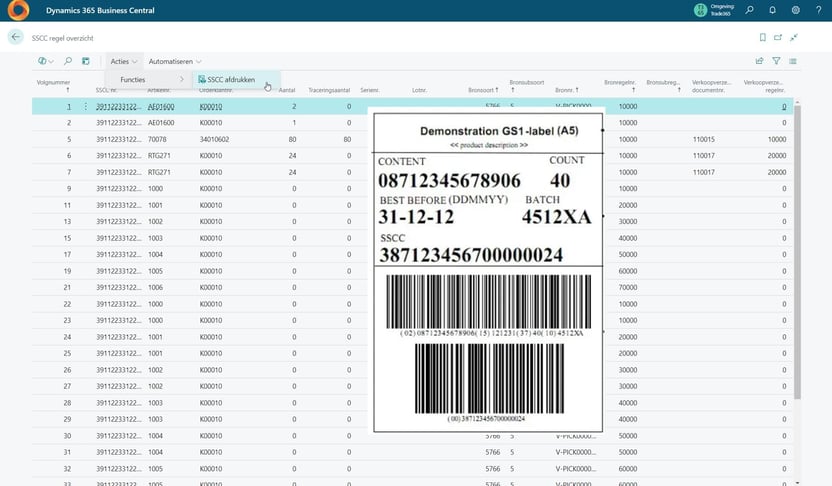The image size is (832, 486).
Task: Click the environment avatar icon
Action: [x=700, y=10]
